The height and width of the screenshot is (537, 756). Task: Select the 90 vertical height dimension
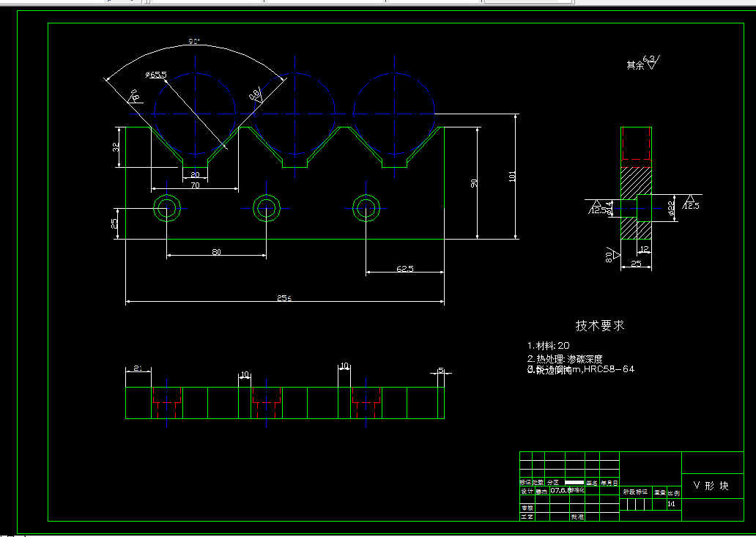tap(474, 183)
